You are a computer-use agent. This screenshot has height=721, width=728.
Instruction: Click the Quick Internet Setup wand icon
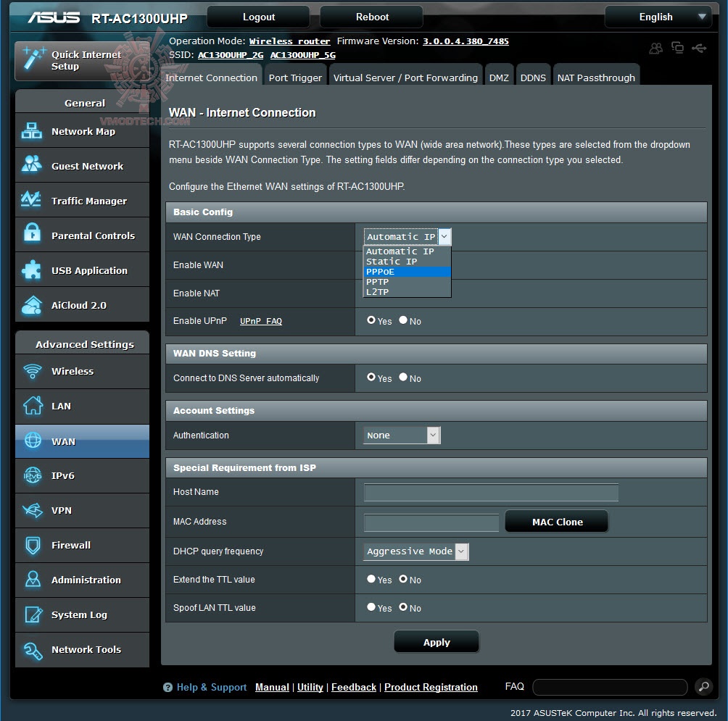click(34, 59)
